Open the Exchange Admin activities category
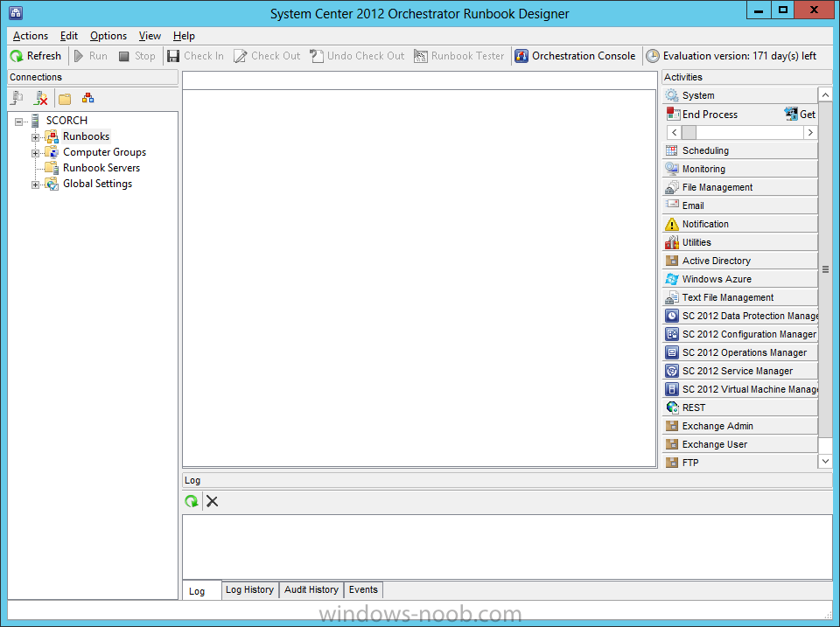The width and height of the screenshot is (840, 627). point(740,426)
